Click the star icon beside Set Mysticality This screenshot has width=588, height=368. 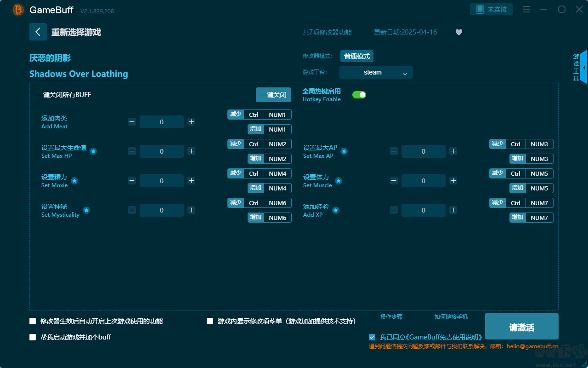click(86, 210)
